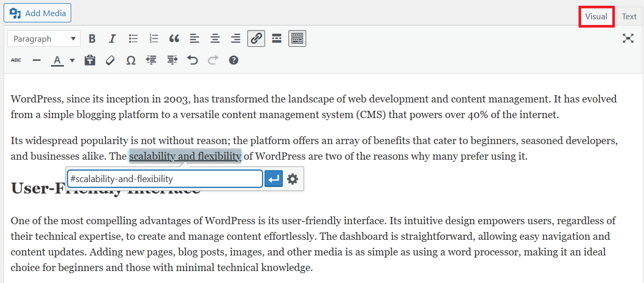
Task: Switch to the Text editor tab
Action: (x=629, y=16)
